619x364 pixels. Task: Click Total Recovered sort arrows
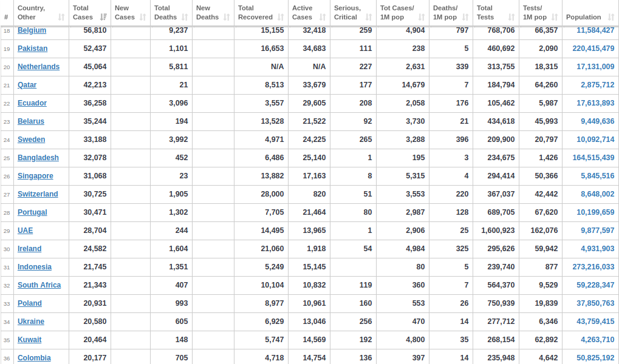click(x=281, y=17)
